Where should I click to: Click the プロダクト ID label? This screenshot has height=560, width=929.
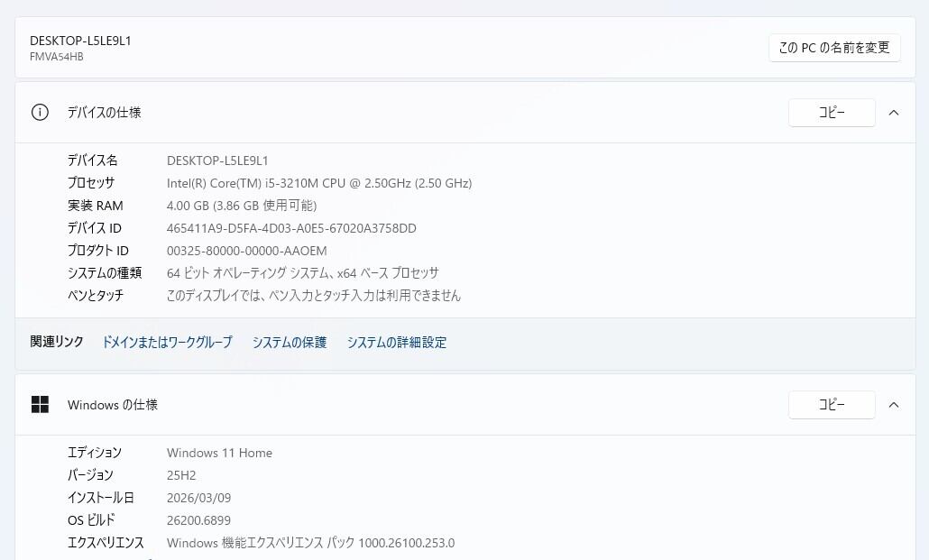point(97,251)
